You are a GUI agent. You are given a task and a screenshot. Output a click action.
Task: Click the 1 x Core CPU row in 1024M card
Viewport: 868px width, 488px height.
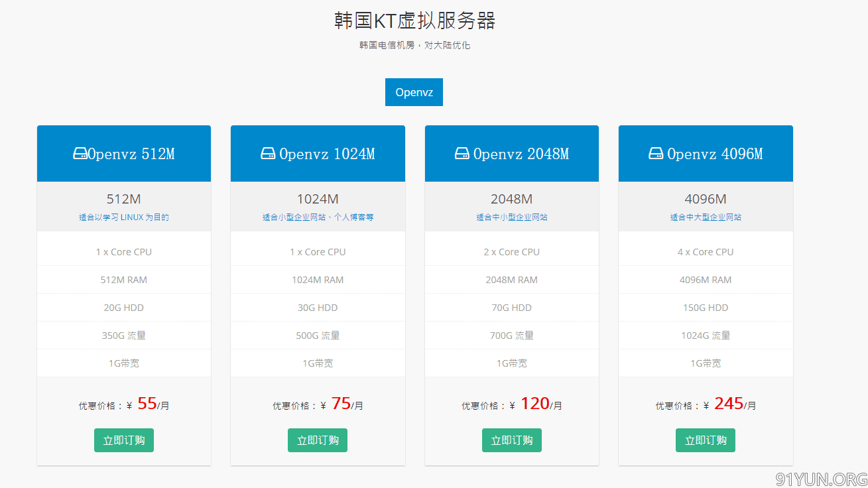[318, 252]
